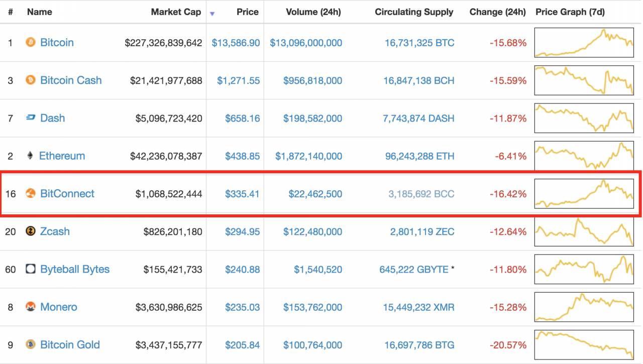Click the Zcash logo icon
The image size is (643, 364).
tap(31, 231)
